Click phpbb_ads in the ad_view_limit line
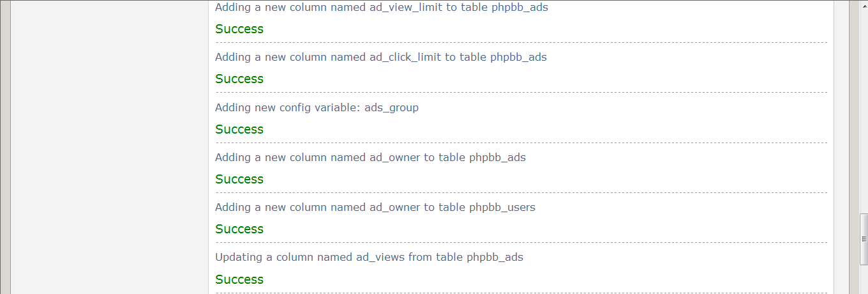The width and height of the screenshot is (868, 294). click(520, 8)
